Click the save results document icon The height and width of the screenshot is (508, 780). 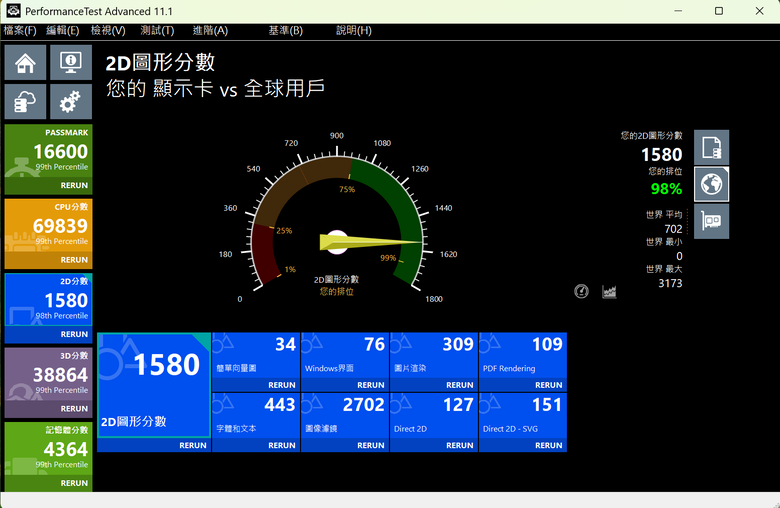coord(711,148)
